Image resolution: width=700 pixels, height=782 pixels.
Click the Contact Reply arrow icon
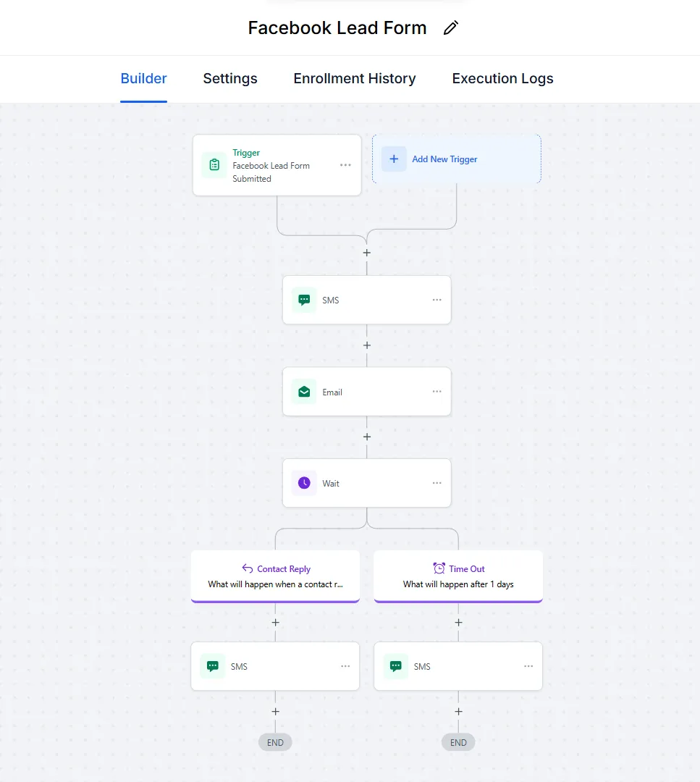coord(248,569)
